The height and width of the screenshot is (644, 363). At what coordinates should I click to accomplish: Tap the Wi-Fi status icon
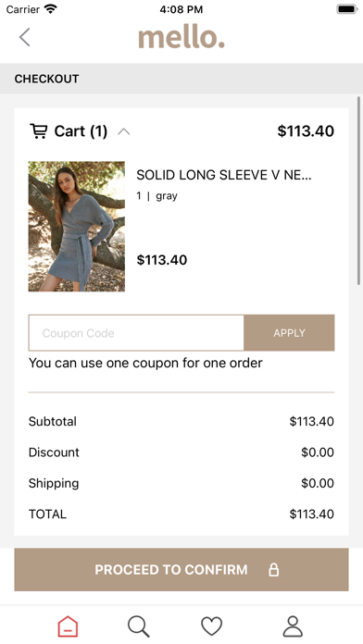[x=51, y=9]
